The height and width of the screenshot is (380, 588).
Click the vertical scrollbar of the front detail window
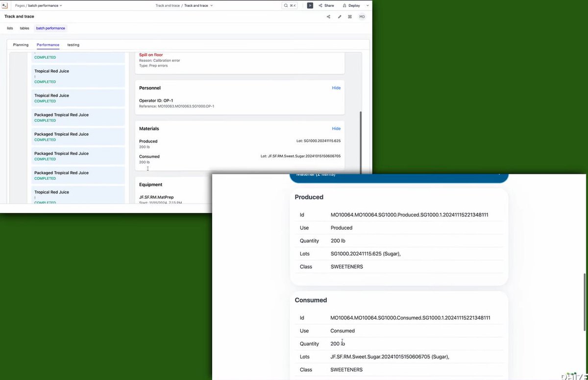(x=584, y=302)
